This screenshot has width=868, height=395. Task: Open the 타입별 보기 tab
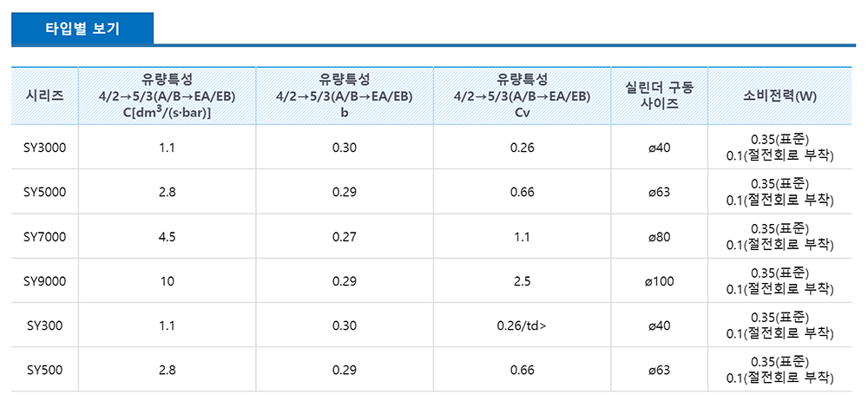pyautogui.click(x=82, y=30)
